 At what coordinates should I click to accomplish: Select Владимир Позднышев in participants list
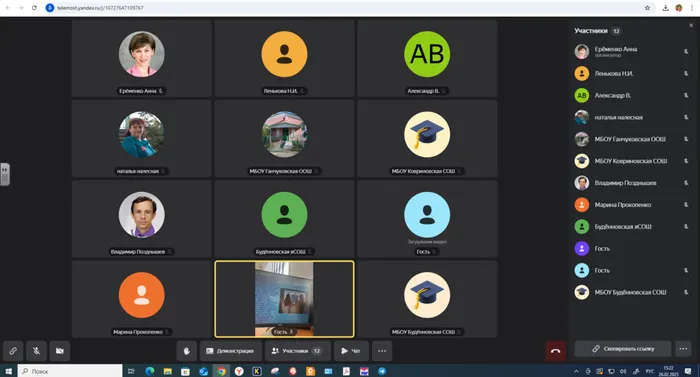pyautogui.click(x=631, y=183)
